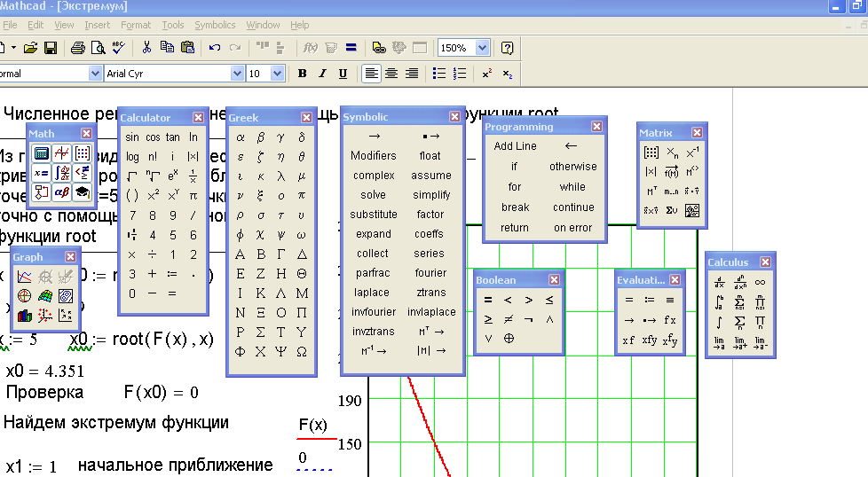Open the Symbolic keyword toolbar from Math palette

(x=82, y=192)
